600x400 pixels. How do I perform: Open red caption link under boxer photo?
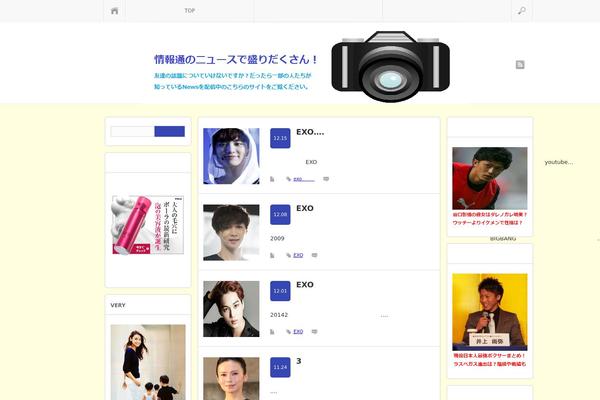pos(489,360)
